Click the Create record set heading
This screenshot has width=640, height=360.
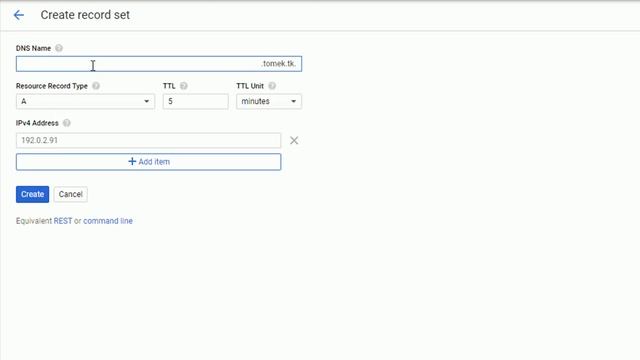tap(85, 15)
